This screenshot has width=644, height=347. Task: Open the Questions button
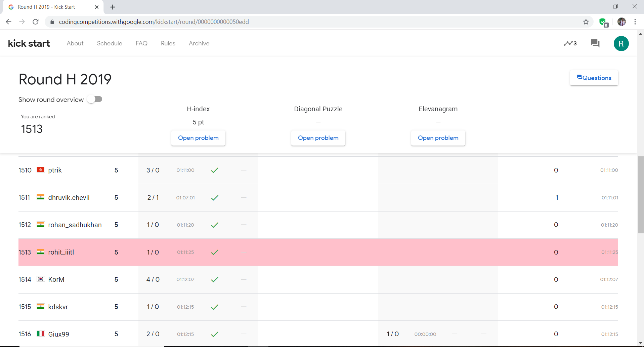(x=594, y=78)
